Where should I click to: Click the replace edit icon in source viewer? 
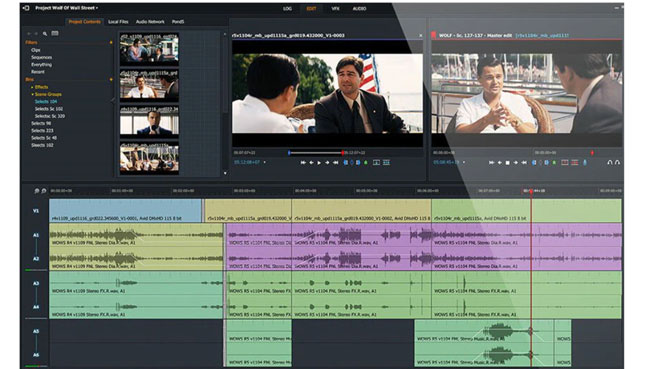(x=386, y=163)
